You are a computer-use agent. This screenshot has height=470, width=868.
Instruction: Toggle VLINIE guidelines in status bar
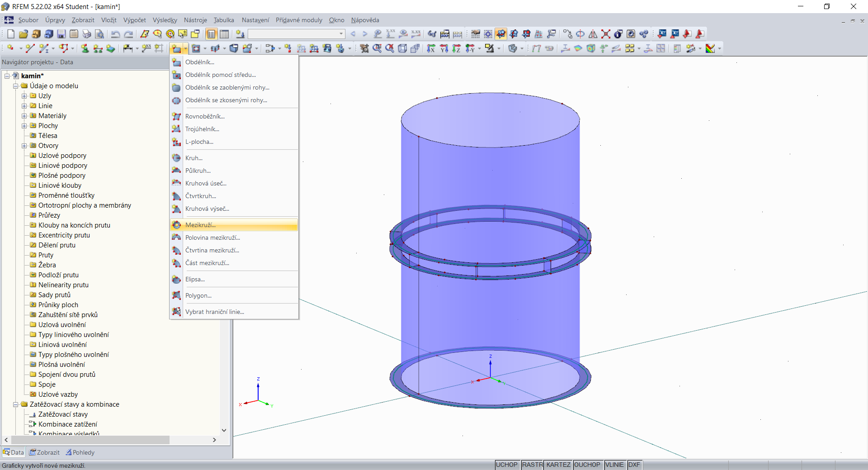click(614, 465)
